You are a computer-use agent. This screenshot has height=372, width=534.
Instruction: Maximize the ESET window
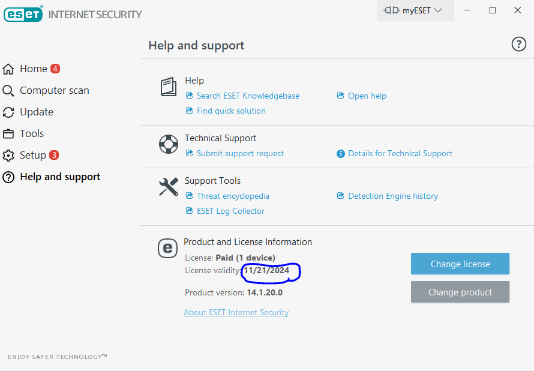(x=492, y=11)
